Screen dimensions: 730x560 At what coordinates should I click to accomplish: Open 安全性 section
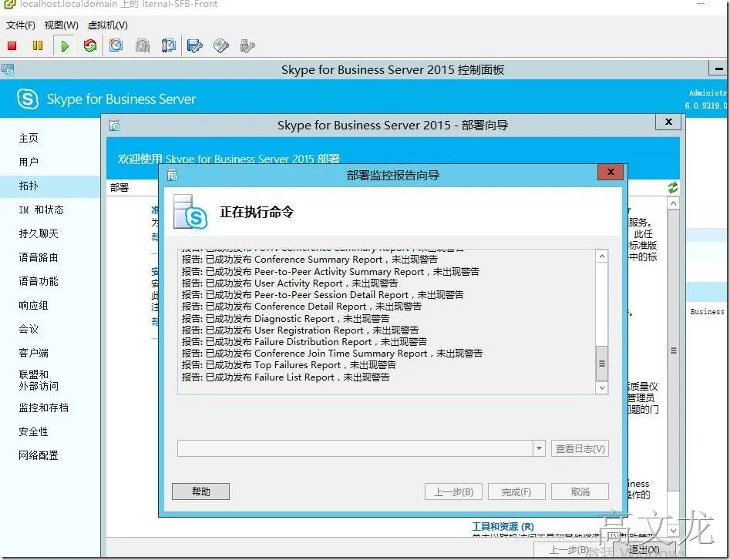coord(33,431)
